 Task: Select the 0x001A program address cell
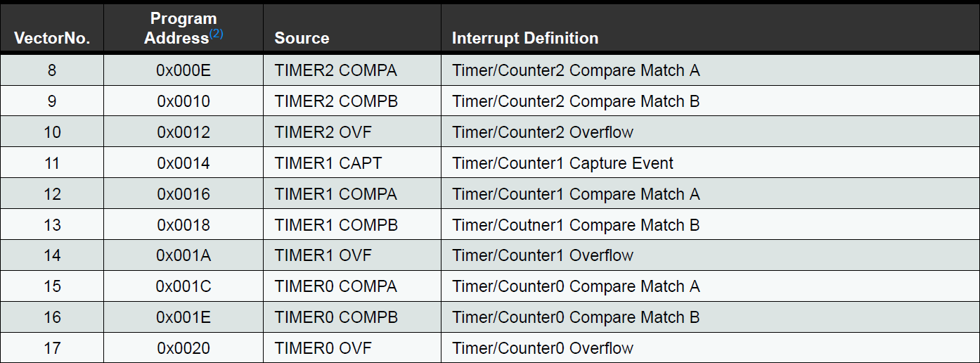(183, 255)
